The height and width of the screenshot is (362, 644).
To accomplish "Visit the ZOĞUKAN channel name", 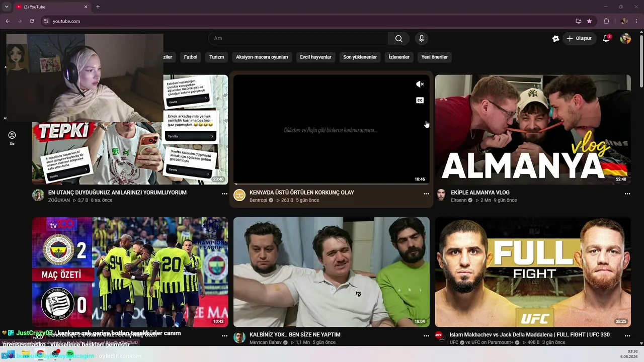I will [59, 200].
